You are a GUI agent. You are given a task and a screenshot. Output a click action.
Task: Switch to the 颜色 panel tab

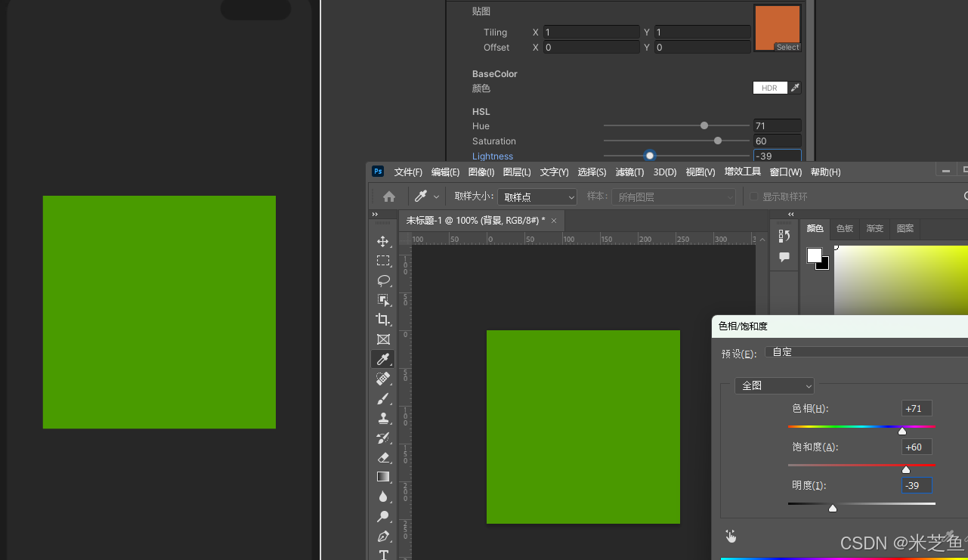tap(815, 228)
